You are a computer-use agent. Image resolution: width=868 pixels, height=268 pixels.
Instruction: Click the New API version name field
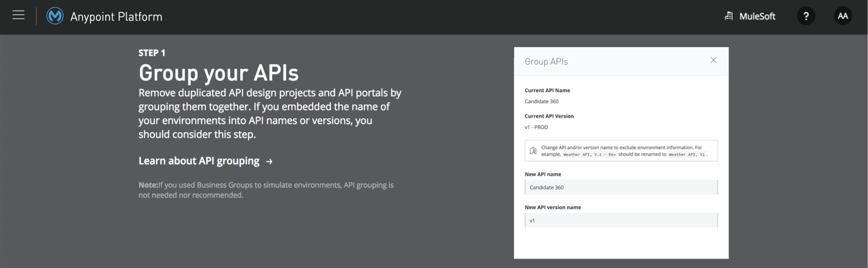(621, 220)
